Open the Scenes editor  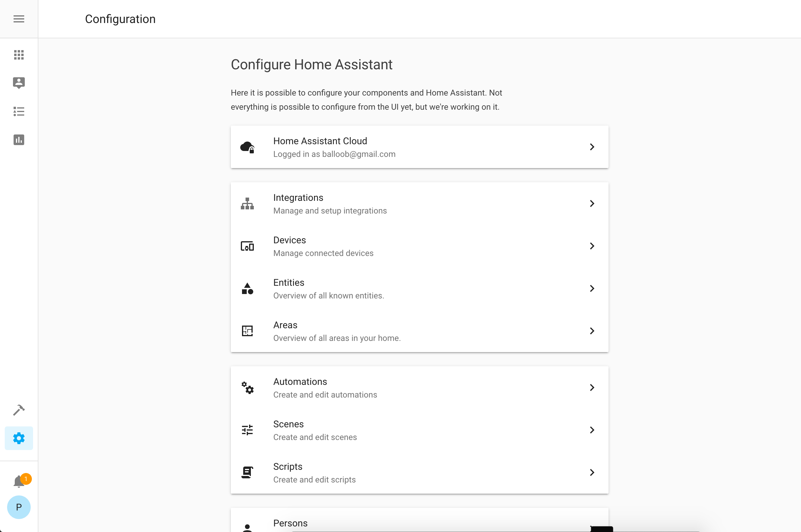pyautogui.click(x=419, y=430)
